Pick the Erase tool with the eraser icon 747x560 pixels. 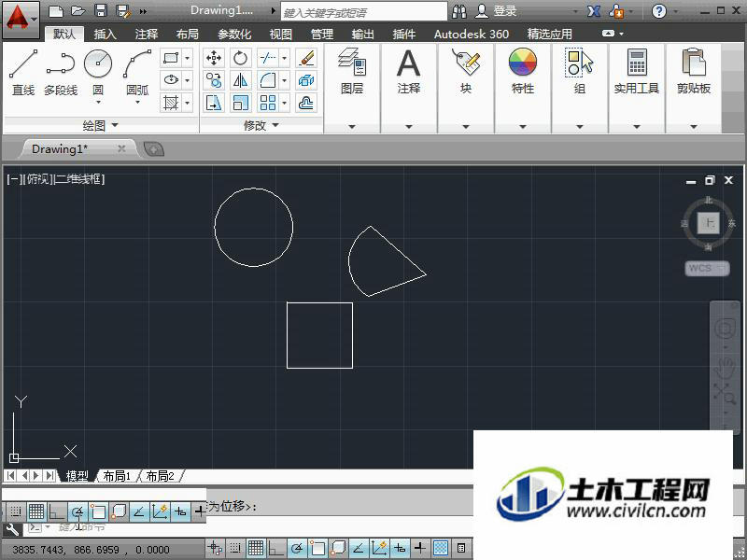(x=306, y=58)
